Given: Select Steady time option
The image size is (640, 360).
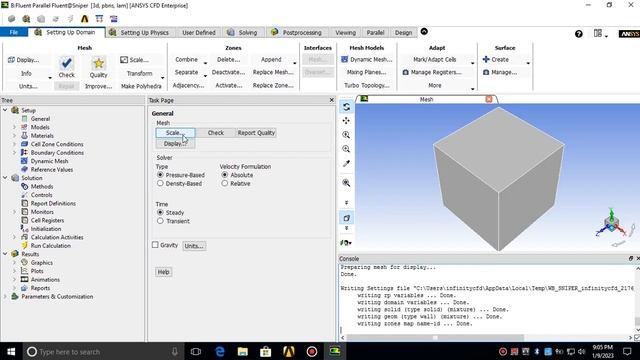Looking at the screenshot, I should coord(160,212).
